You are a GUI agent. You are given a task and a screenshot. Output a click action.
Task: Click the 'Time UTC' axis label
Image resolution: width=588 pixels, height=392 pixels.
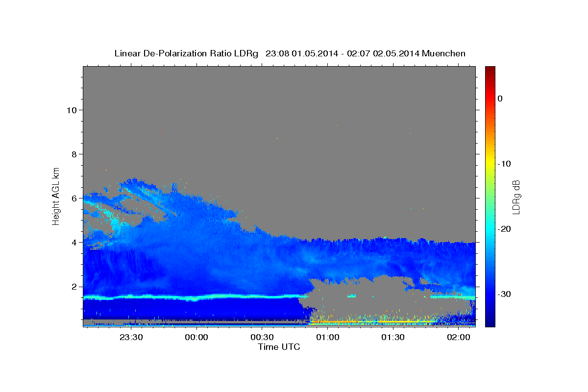coord(279,347)
